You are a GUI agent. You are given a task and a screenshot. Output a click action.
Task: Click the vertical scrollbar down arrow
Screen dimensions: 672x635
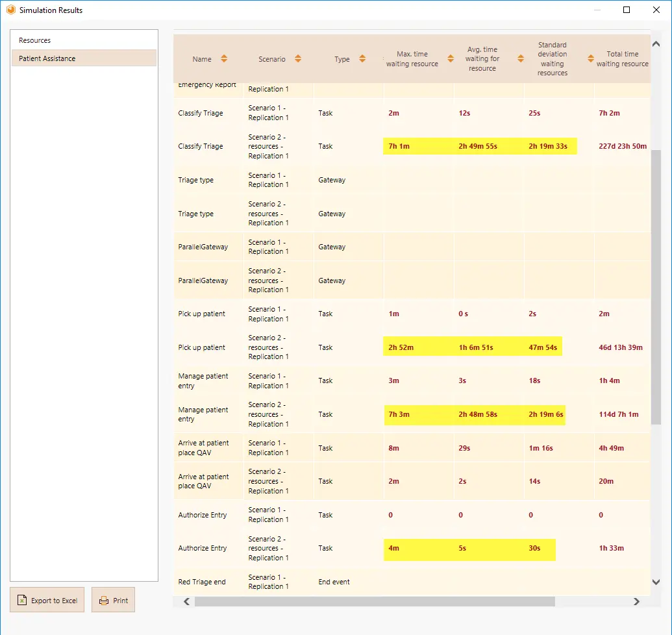pyautogui.click(x=656, y=582)
